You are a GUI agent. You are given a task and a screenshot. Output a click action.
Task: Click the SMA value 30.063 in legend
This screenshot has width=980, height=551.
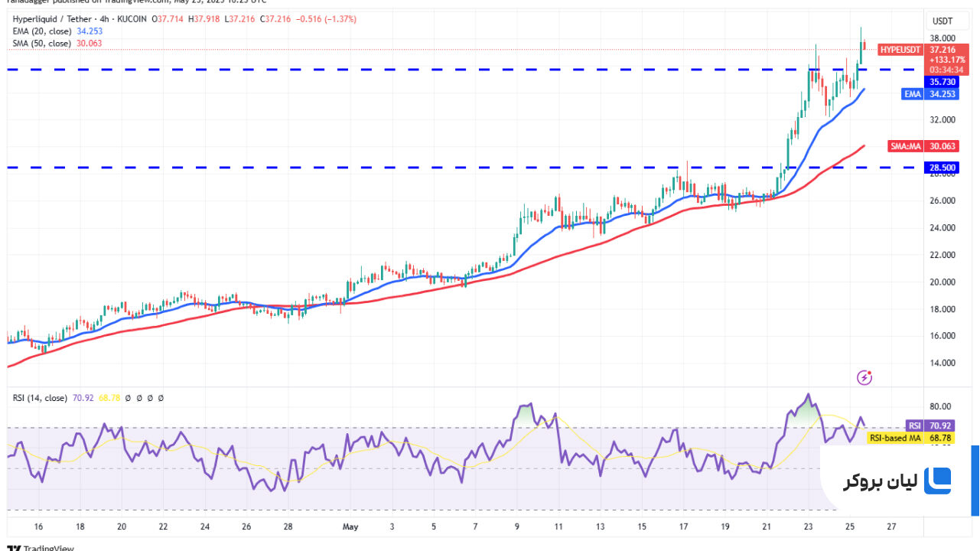pos(90,44)
